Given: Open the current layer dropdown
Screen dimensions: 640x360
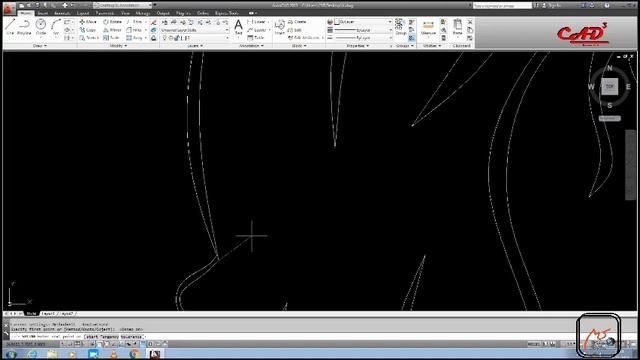Looking at the screenshot, I should tap(195, 38).
